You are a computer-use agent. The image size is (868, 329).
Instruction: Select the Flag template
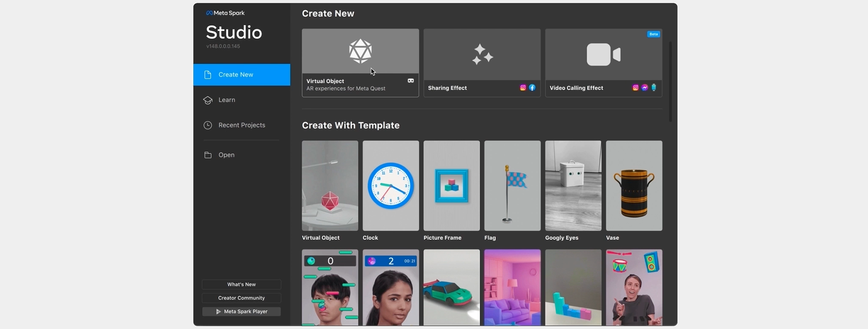[512, 186]
